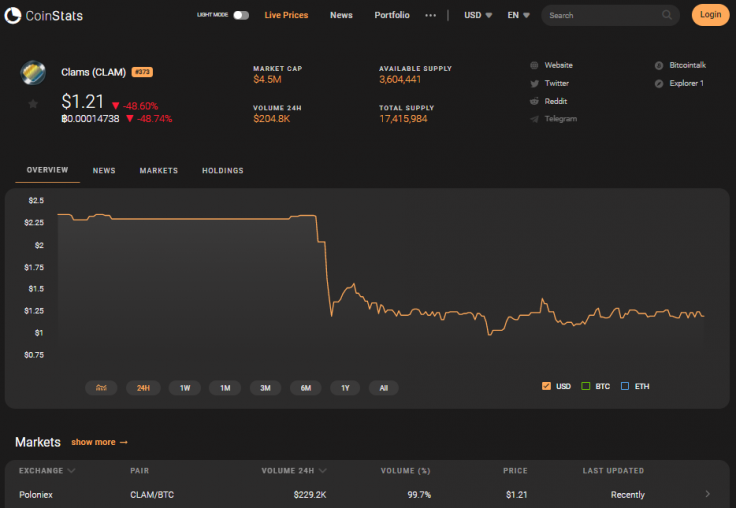The image size is (736, 508).
Task: Expand the EN language dropdown
Action: click(518, 15)
